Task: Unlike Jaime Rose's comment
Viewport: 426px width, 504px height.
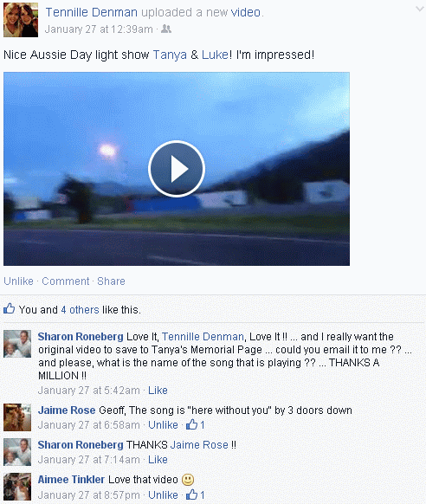Action: [163, 425]
